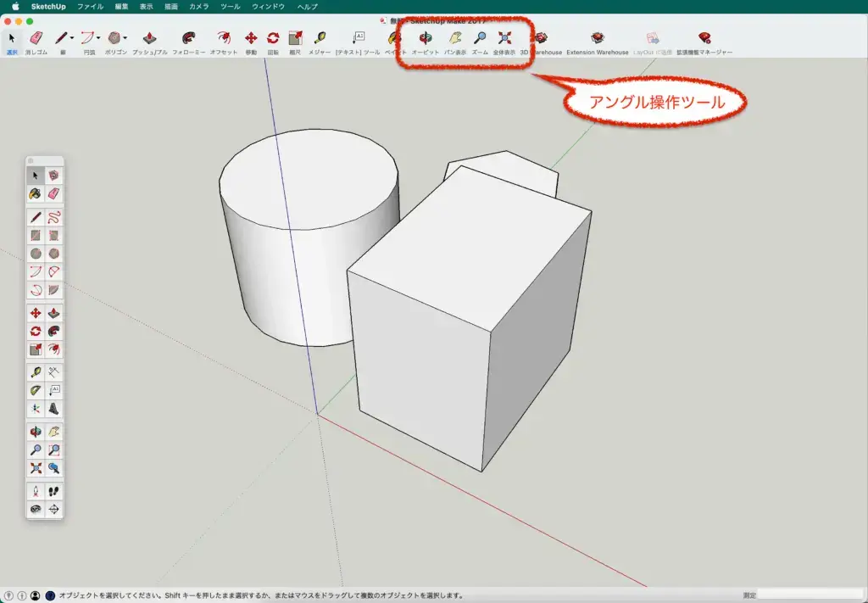Select the Rectangle tool in the floating palette
This screenshot has width=868, height=603.
click(x=36, y=235)
